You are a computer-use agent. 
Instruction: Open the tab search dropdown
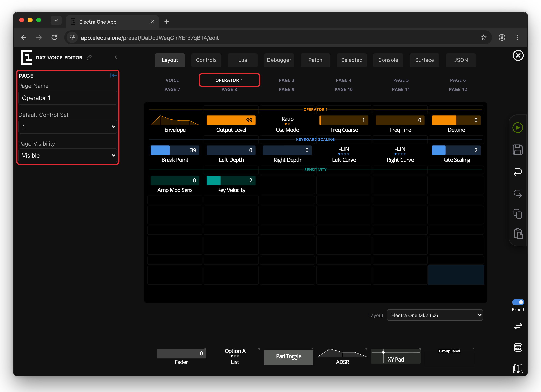(56, 20)
